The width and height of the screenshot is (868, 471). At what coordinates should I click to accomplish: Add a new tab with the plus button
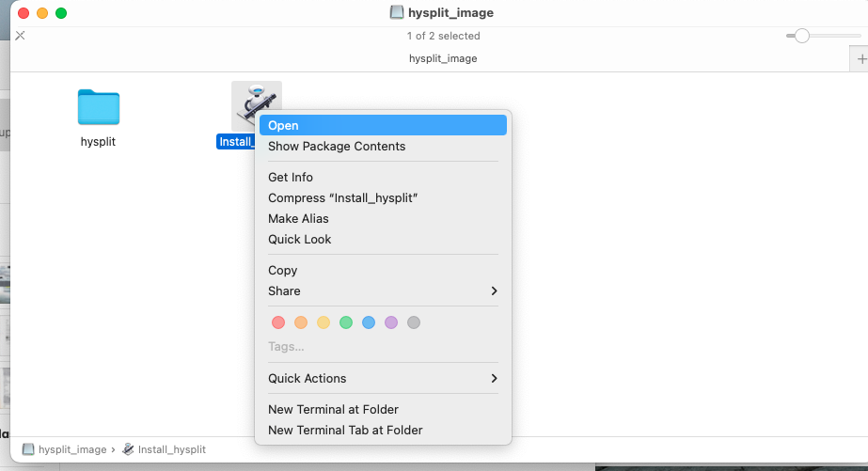[860, 58]
